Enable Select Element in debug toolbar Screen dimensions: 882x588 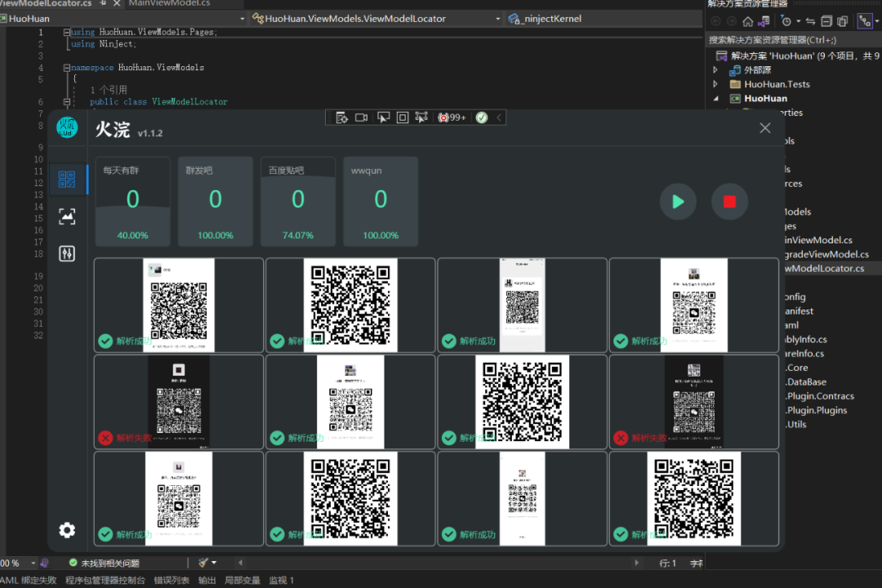384,117
